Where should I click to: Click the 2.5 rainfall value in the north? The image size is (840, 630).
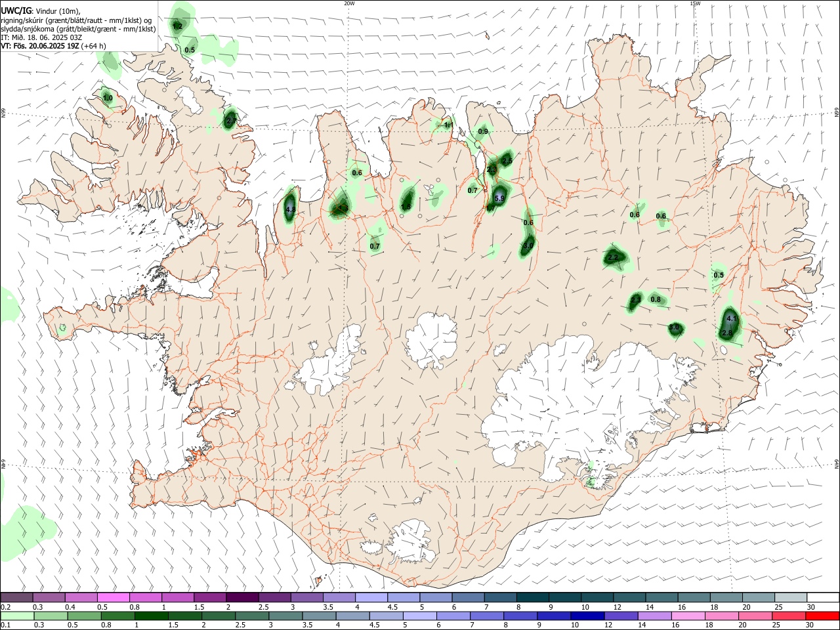pos(507,160)
